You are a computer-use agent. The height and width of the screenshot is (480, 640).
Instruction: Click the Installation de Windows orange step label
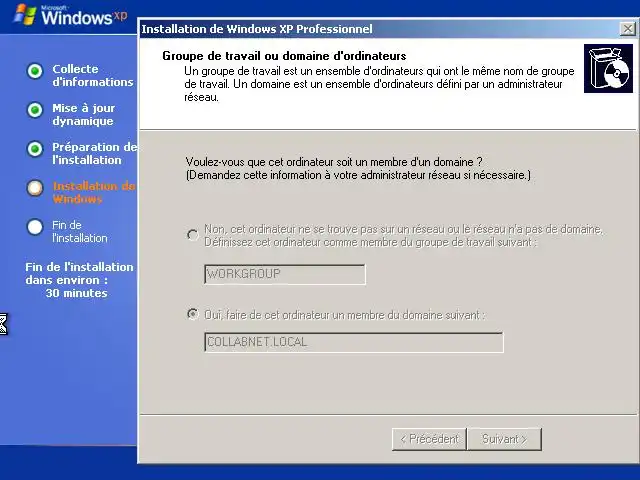[x=94, y=193]
